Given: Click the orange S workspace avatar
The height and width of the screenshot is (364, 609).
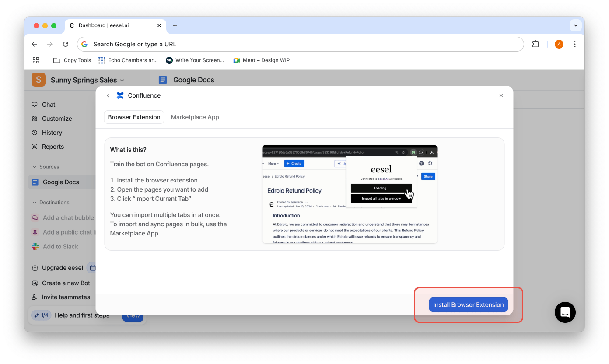Looking at the screenshot, I should click(38, 80).
